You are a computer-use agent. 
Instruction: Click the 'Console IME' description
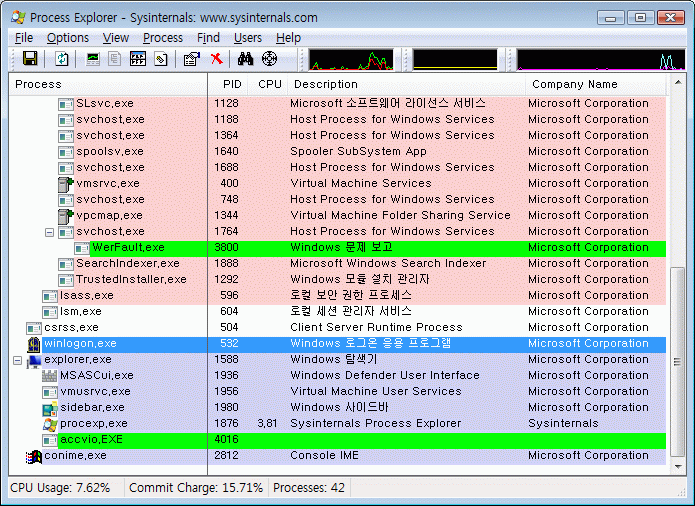tap(324, 455)
